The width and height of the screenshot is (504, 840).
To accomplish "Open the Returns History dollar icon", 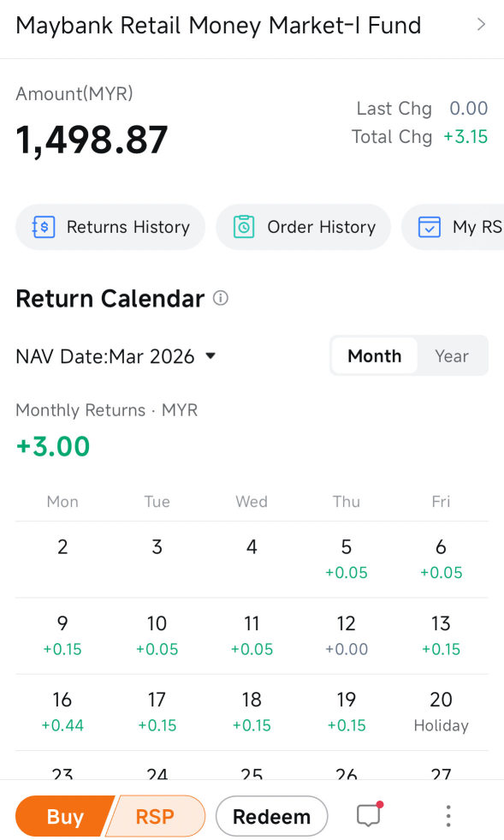I will pos(44,227).
